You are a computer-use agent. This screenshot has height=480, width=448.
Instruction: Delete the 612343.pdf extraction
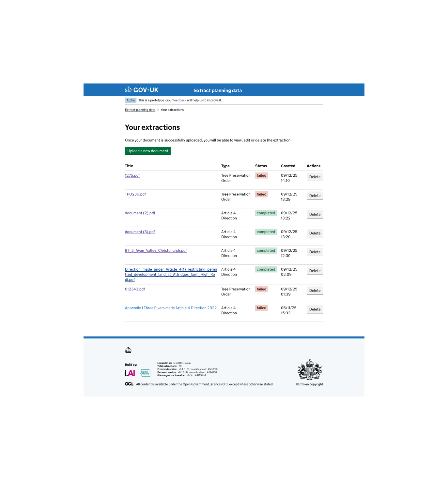click(x=314, y=291)
